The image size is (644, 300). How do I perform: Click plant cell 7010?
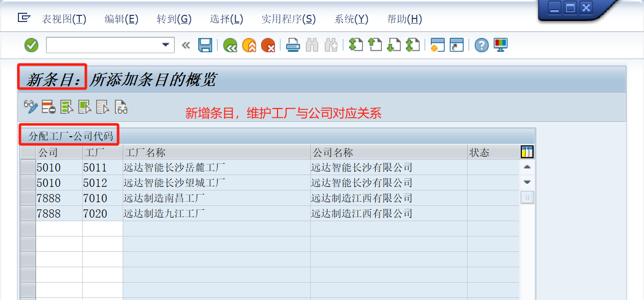[103, 198]
